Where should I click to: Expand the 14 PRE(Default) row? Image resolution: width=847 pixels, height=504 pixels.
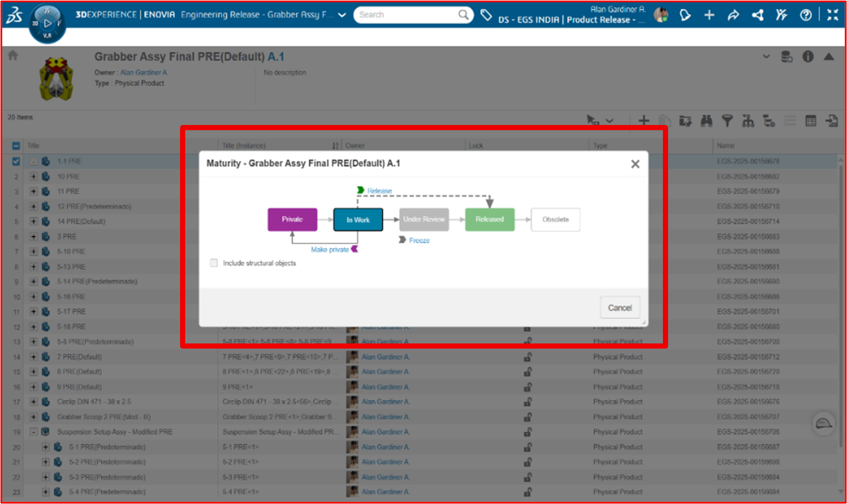click(x=33, y=221)
